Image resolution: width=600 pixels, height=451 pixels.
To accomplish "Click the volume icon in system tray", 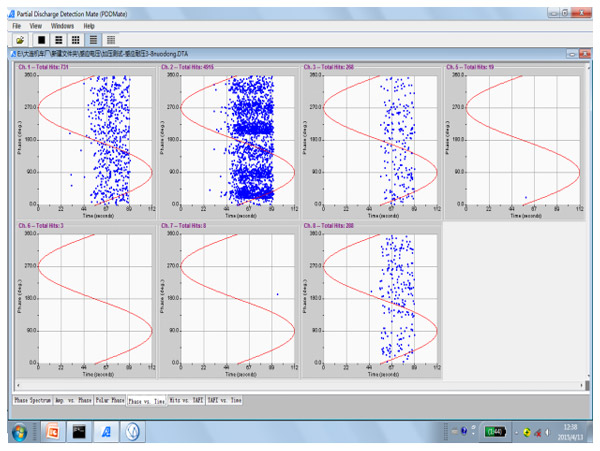I will pos(548,433).
